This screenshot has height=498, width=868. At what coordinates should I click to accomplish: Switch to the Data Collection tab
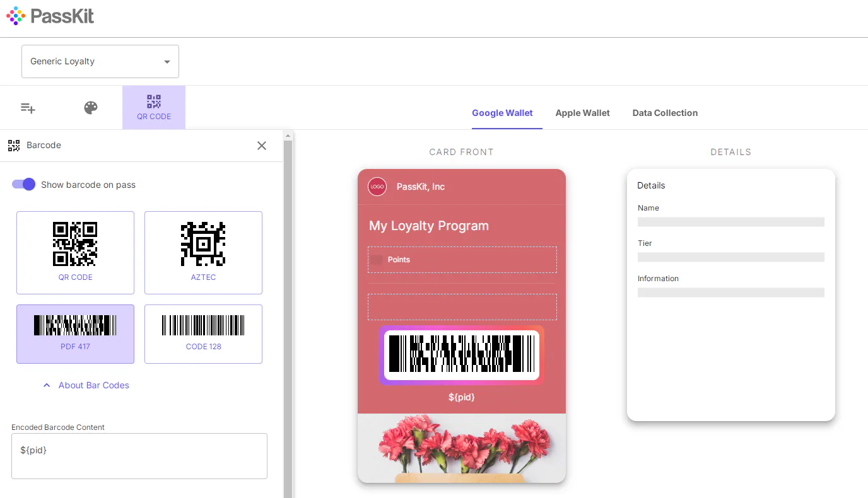click(665, 113)
